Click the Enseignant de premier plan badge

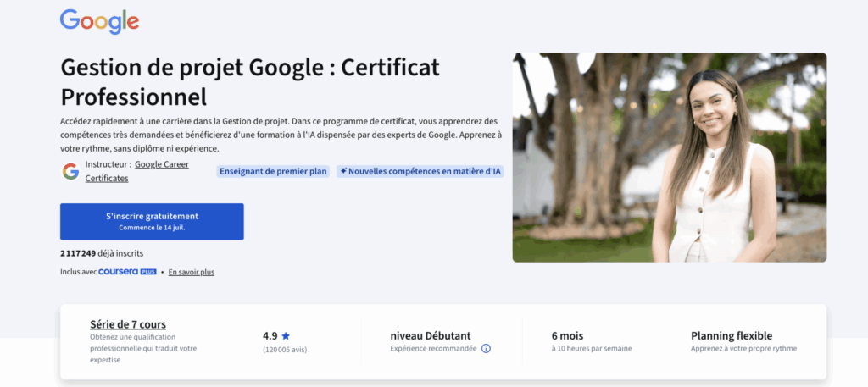pos(273,171)
